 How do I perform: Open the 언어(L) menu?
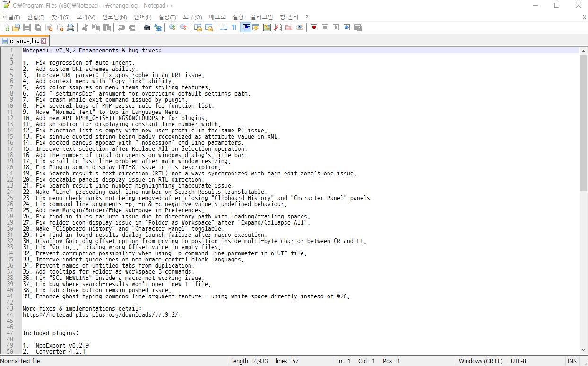click(x=143, y=17)
